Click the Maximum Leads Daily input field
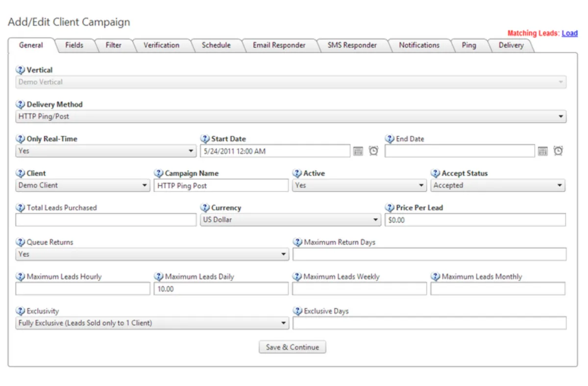This screenshot has width=588, height=386. pyautogui.click(x=221, y=289)
